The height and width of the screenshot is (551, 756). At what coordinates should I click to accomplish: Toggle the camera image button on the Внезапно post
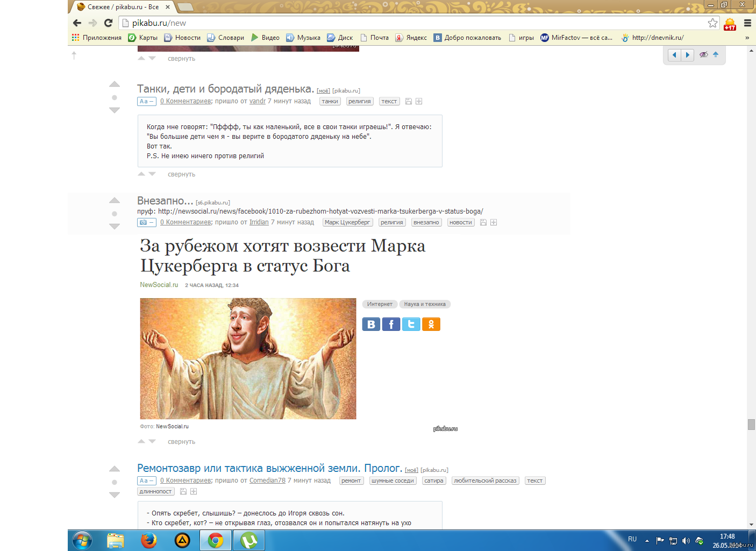tap(146, 222)
